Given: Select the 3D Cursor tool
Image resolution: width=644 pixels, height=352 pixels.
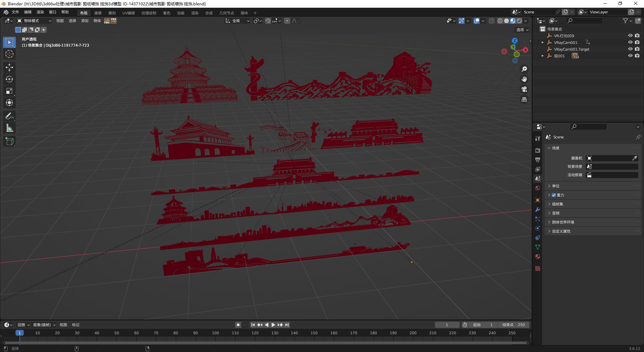Looking at the screenshot, I should tap(9, 54).
